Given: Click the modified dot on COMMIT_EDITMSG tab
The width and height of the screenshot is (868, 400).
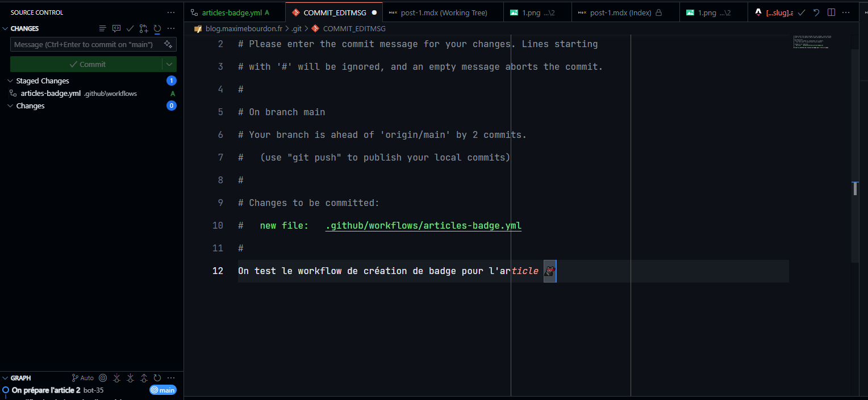Looking at the screenshot, I should (374, 11).
